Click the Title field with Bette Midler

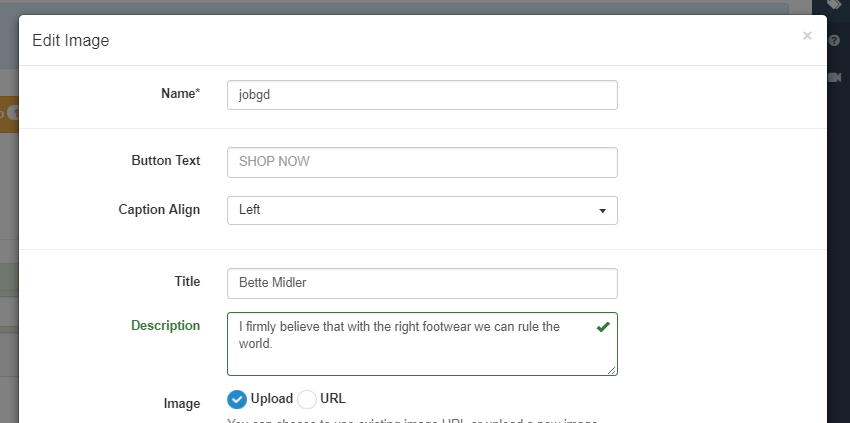point(421,283)
